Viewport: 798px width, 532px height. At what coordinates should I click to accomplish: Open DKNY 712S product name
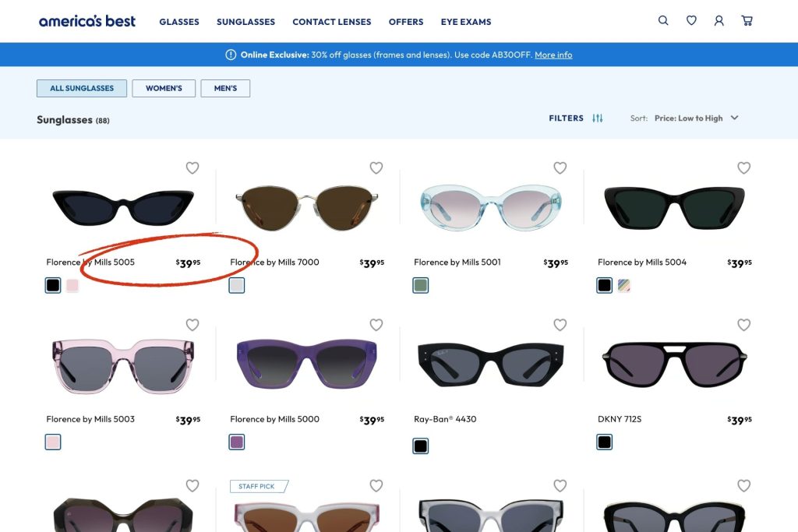coord(620,419)
